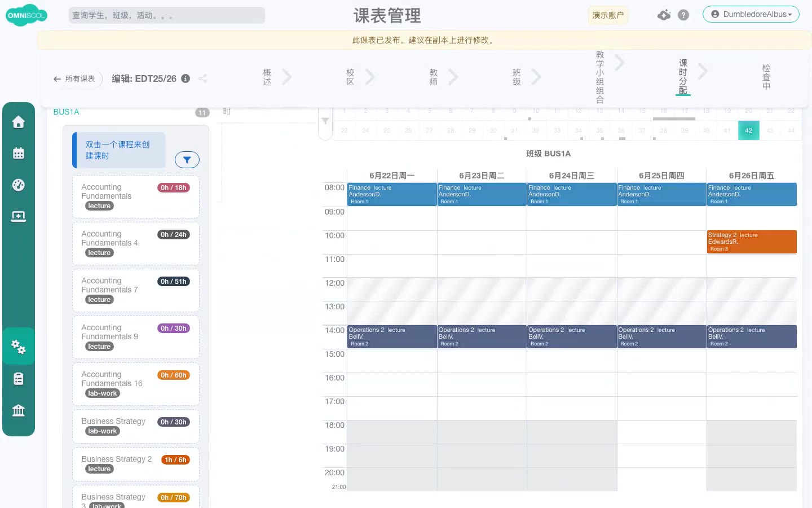Open Thursday's Finance lecture at 08:00
The height and width of the screenshot is (508, 812).
tap(662, 194)
